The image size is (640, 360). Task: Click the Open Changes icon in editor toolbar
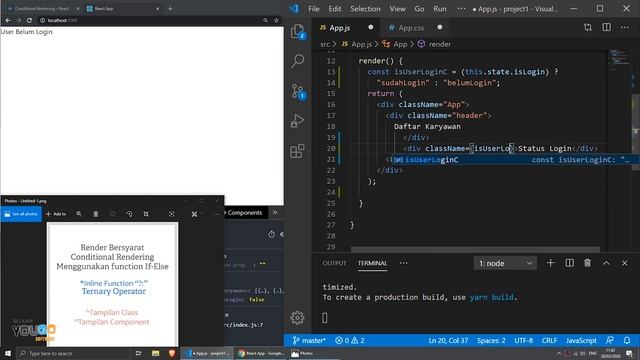point(588,27)
